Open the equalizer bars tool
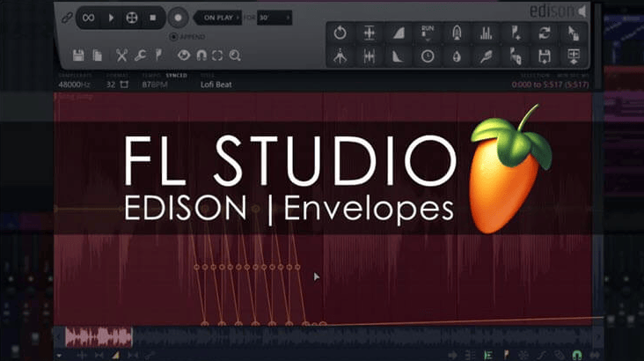 click(x=486, y=33)
